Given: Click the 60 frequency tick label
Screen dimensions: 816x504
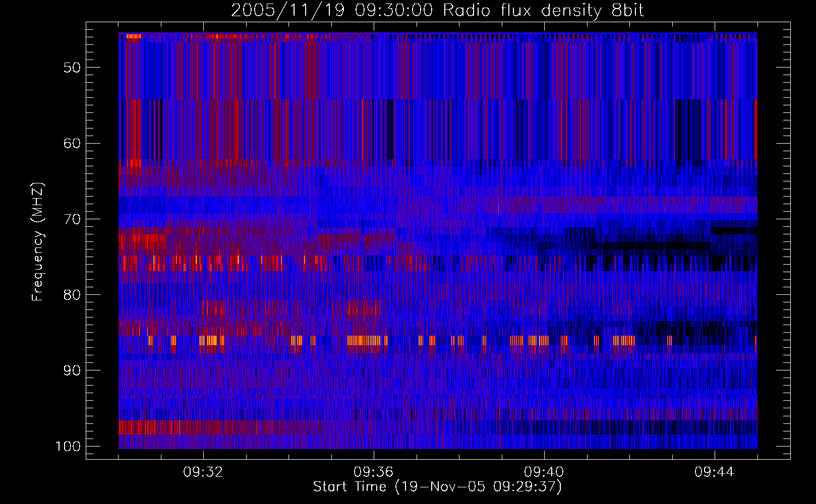Looking at the screenshot, I should [x=72, y=143].
